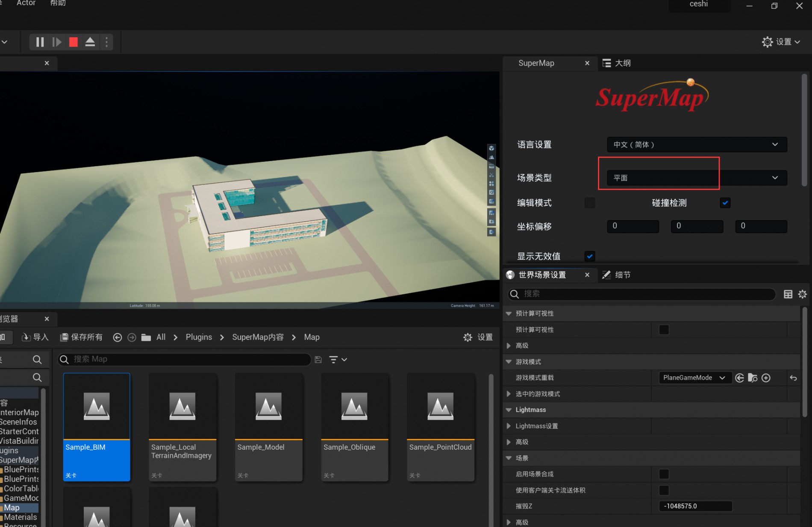Collapse the 游戏模式 section
The image size is (812, 527).
pos(509,362)
